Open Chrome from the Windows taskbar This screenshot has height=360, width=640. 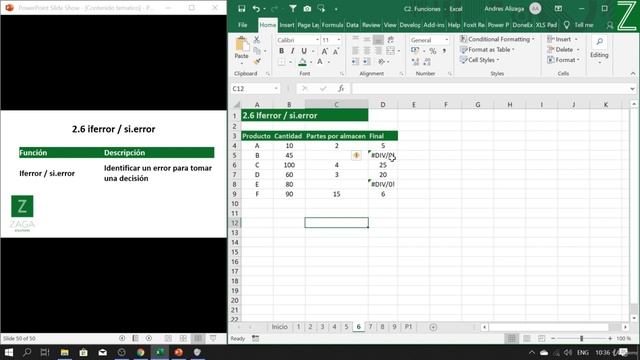tap(140, 352)
